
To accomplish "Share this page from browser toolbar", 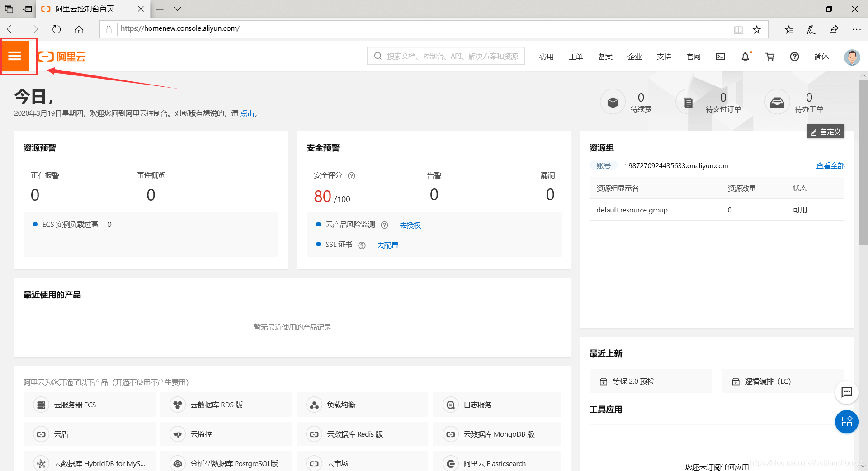I will pyautogui.click(x=834, y=29).
